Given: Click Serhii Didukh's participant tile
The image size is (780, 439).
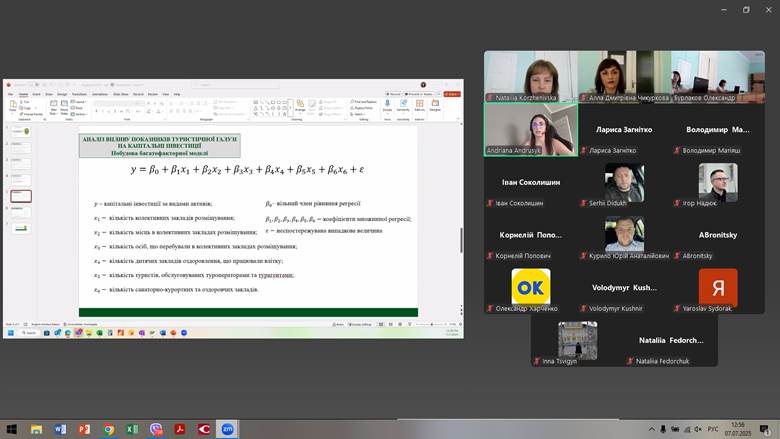Looking at the screenshot, I should (x=624, y=183).
